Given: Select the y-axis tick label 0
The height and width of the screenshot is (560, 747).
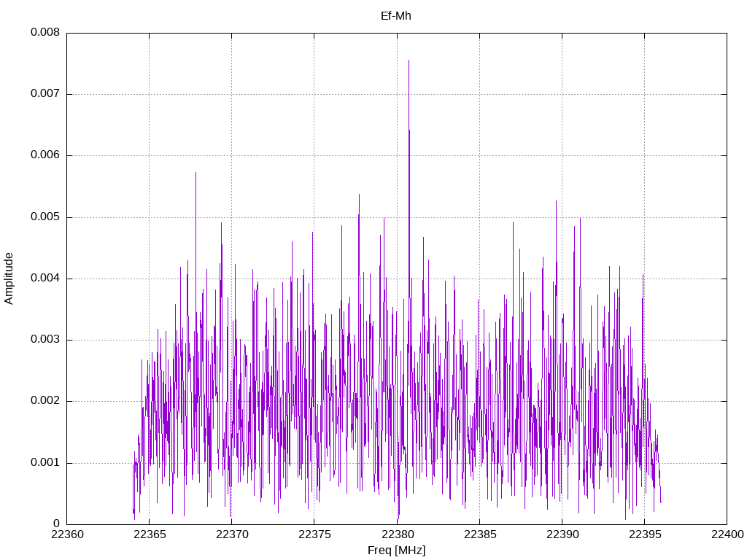Looking at the screenshot, I should 57,524.
